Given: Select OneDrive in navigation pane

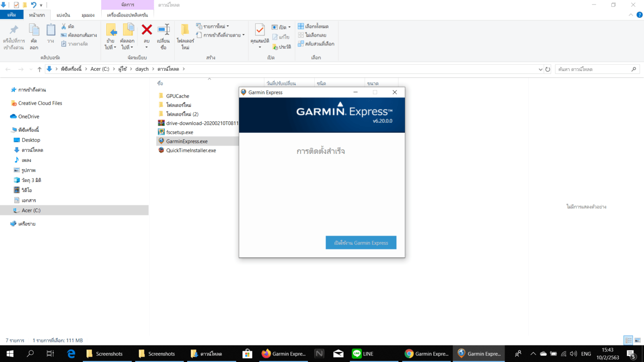Looking at the screenshot, I should coord(29,117).
